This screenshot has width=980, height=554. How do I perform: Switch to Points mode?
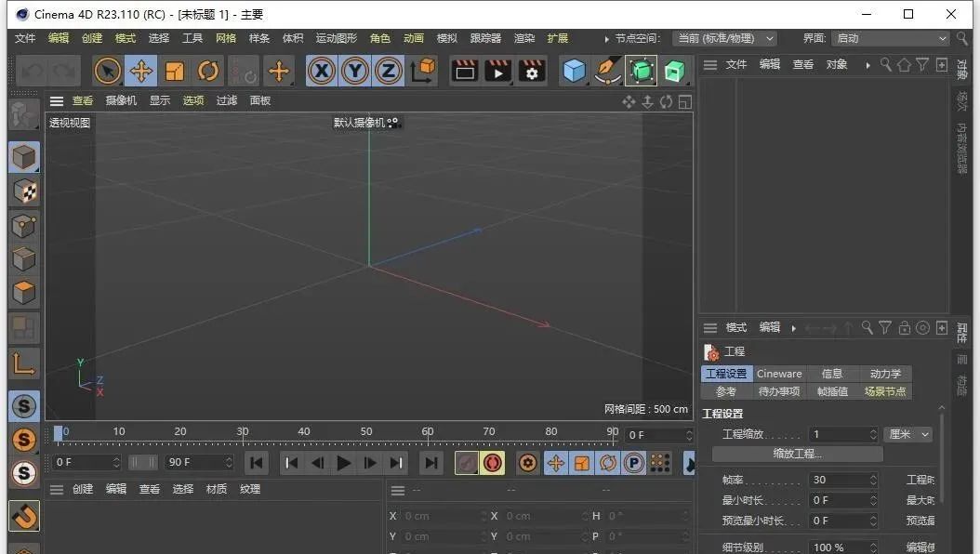click(24, 226)
